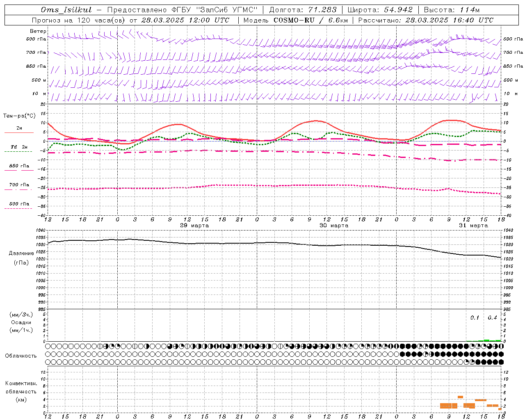525x420 pixels.
Task: Click the calculation time 28.03.2025 16:40 UTC
Action: [x=449, y=20]
